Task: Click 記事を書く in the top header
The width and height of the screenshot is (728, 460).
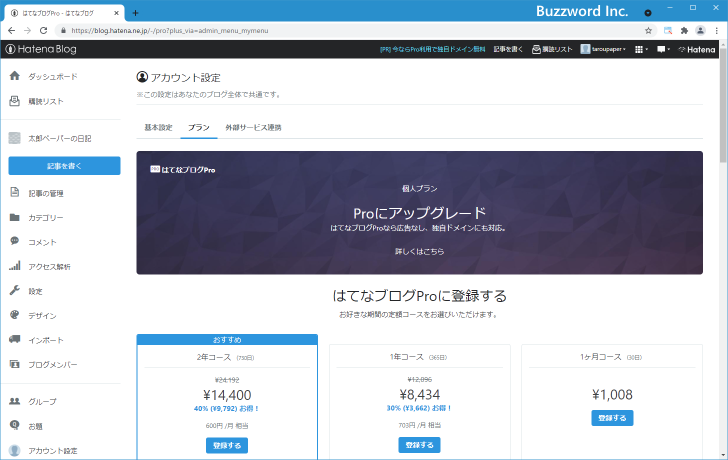Action: (x=508, y=49)
